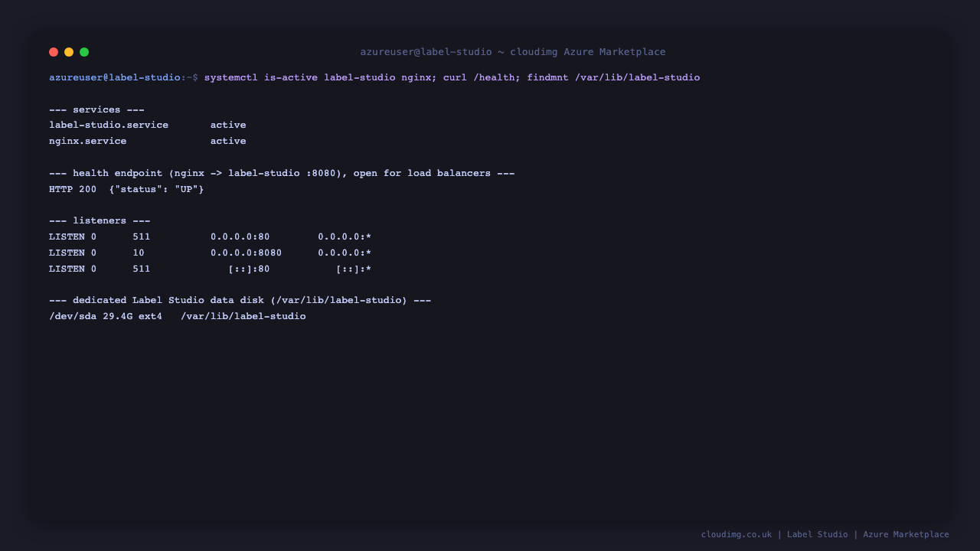Viewport: 980px width, 551px height.
Task: Click mount point '/var/lib/label-studio' in the last line
Action: click(243, 317)
